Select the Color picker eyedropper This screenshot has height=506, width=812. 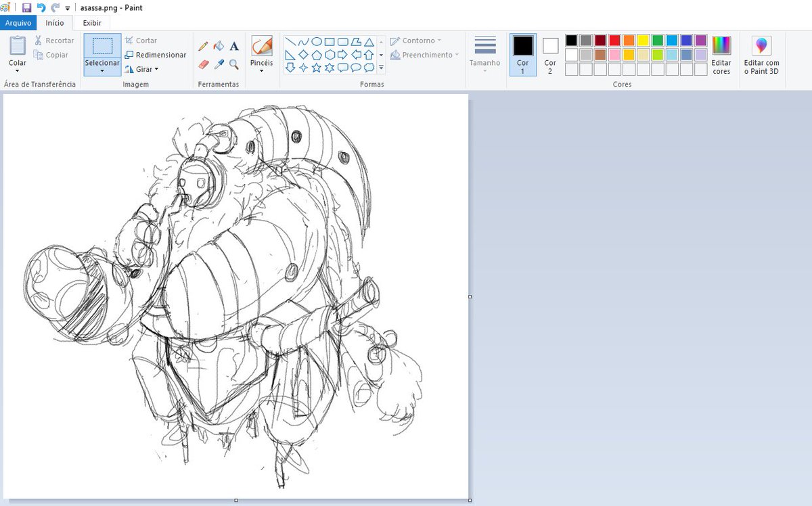(x=219, y=64)
